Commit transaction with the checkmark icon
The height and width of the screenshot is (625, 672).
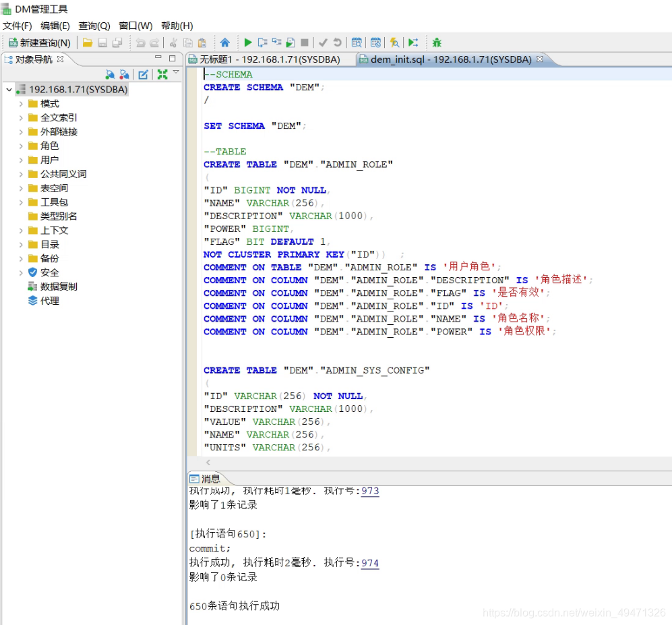tap(323, 42)
